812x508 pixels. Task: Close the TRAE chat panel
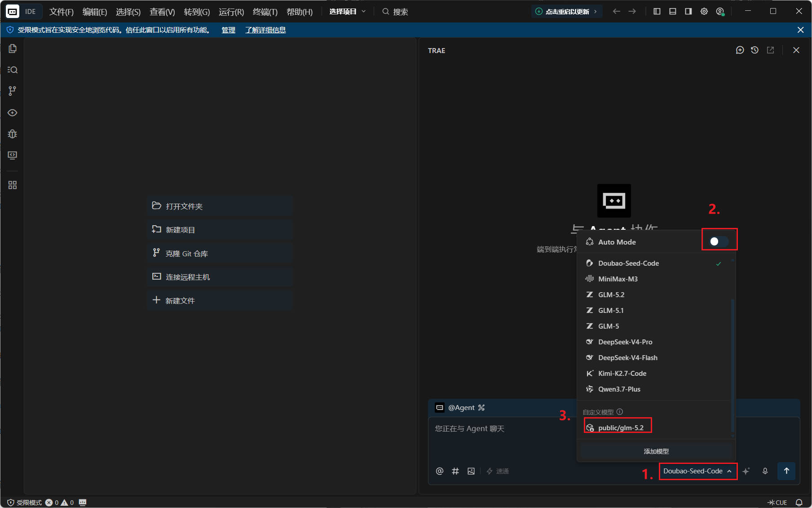[796, 50]
